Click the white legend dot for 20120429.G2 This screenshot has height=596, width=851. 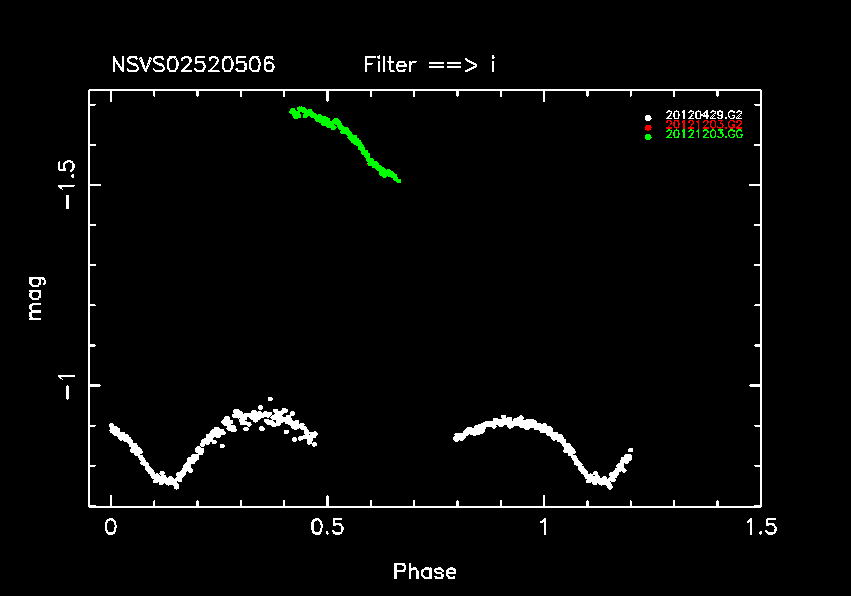coord(648,117)
